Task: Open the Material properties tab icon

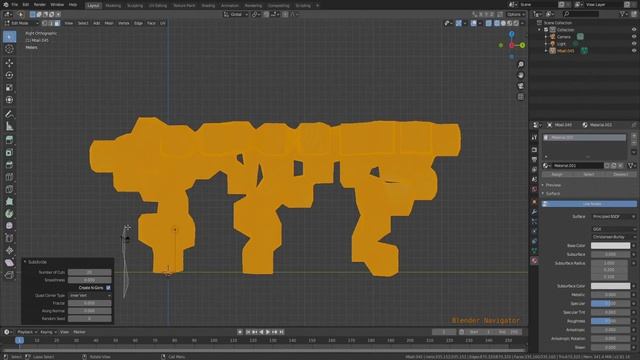Action: 534,260
